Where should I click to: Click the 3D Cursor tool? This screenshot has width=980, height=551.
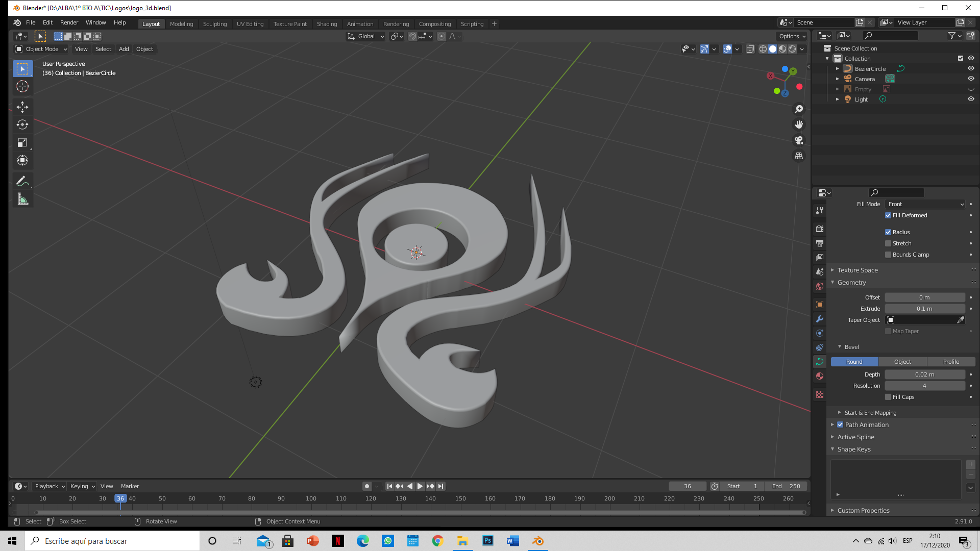coord(22,86)
